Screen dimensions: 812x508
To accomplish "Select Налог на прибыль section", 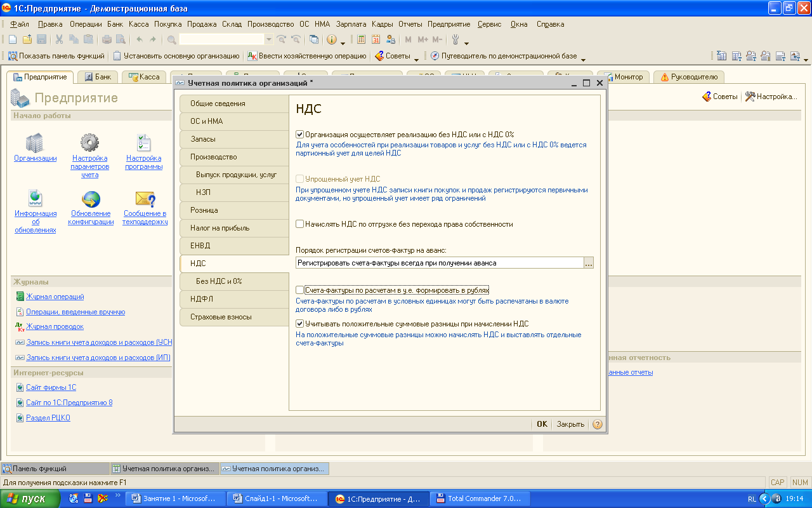I will click(234, 228).
